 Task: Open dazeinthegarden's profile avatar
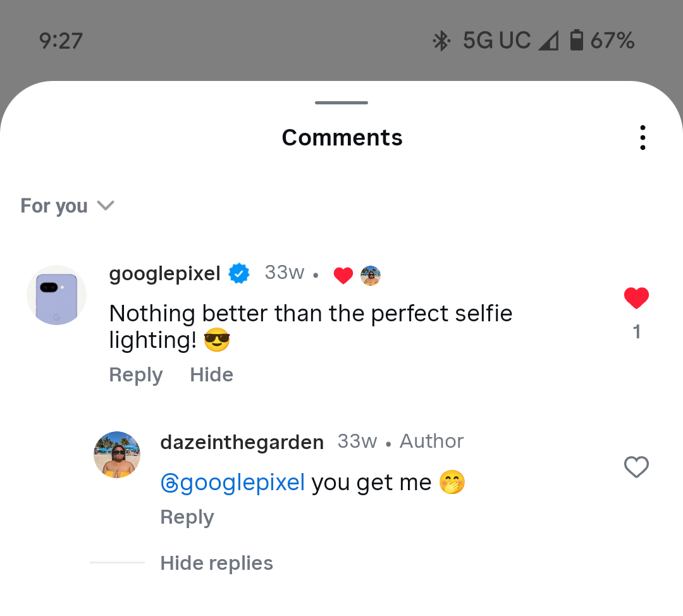(117, 455)
